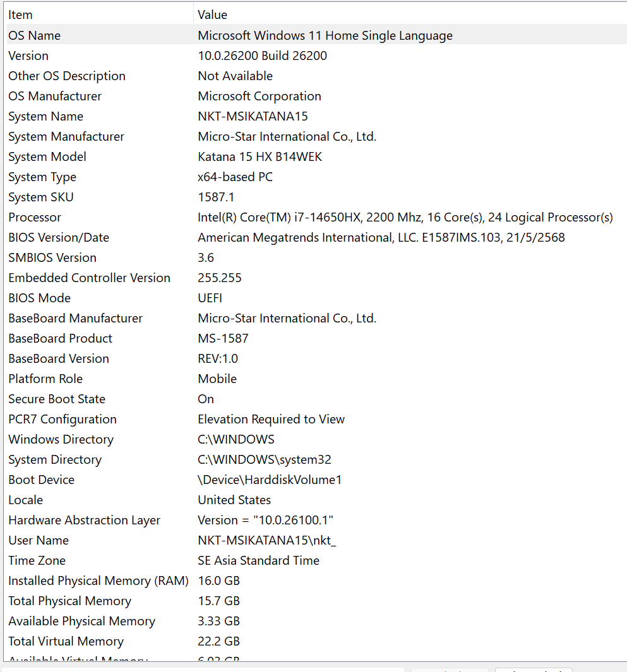Select the BIOS Mode row label
Viewport: 627px width, 672px height.
coord(39,298)
